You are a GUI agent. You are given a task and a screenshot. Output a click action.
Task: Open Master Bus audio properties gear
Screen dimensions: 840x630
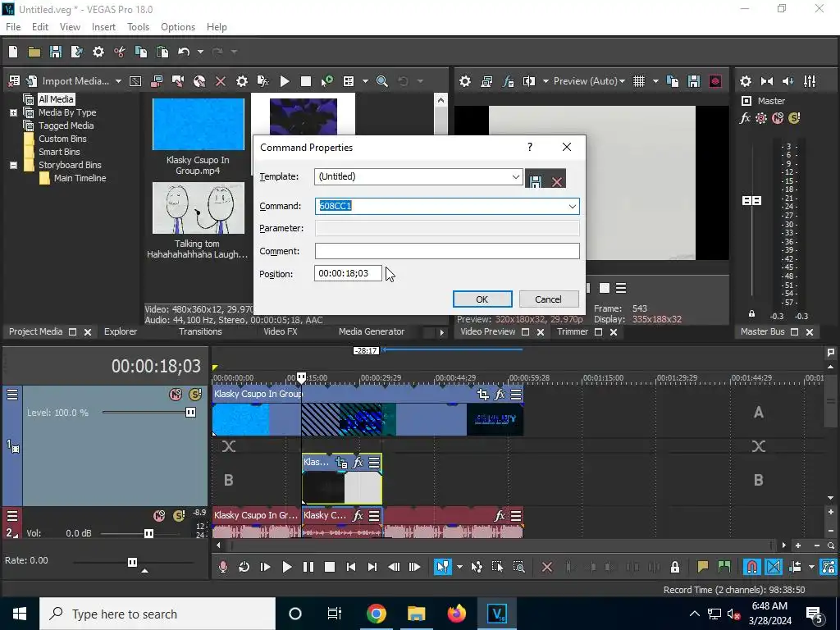tap(745, 81)
